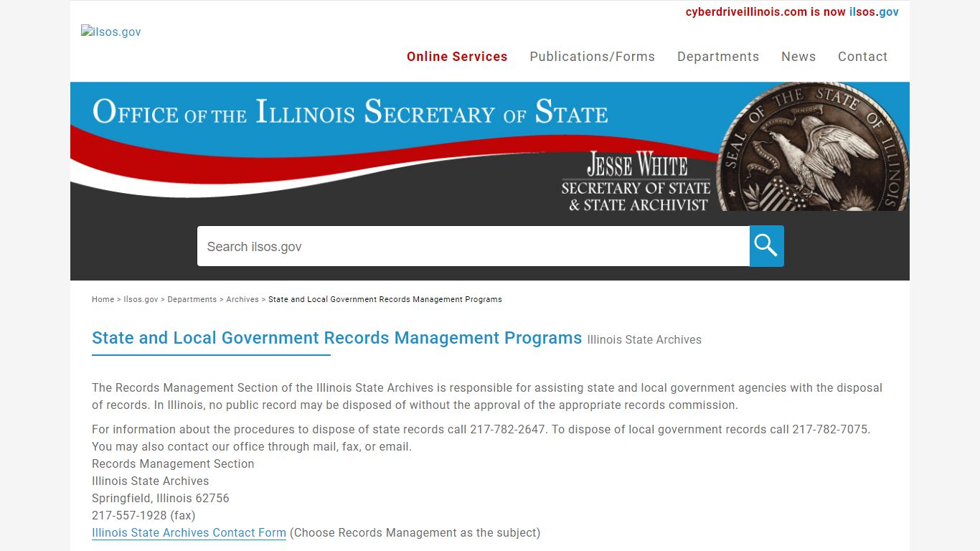
Task: Click the cyberdriveillinois.com is now ilsos.gov notice
Action: [792, 11]
